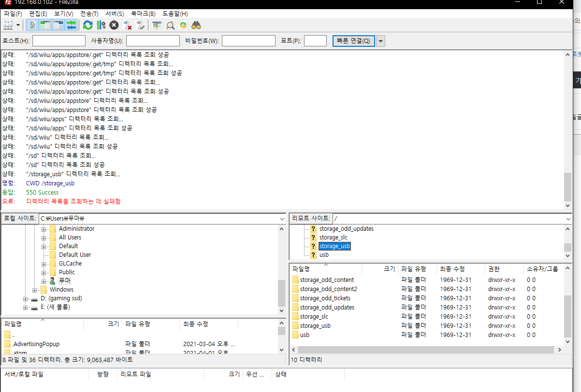Open the Site Manager dropdown arrow

point(18,25)
